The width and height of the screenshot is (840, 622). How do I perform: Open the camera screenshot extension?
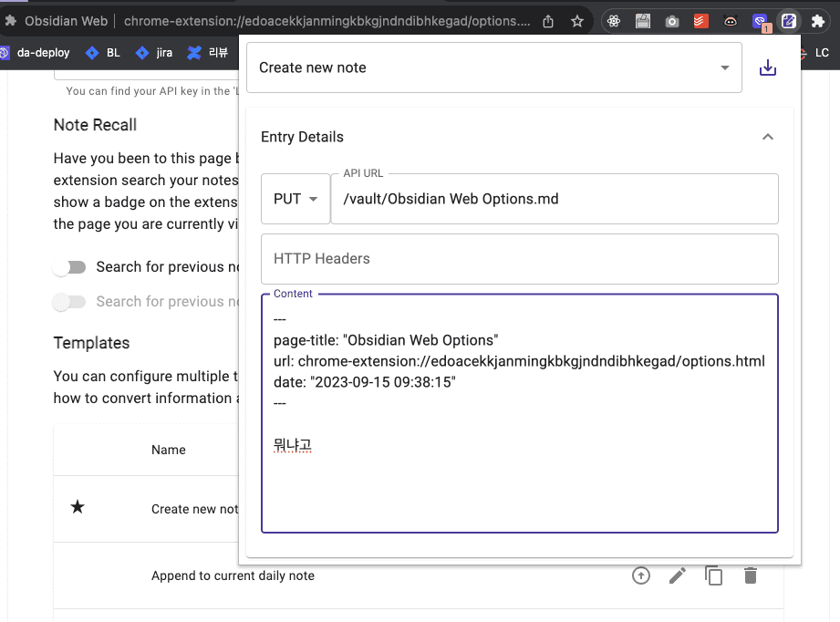pos(672,21)
